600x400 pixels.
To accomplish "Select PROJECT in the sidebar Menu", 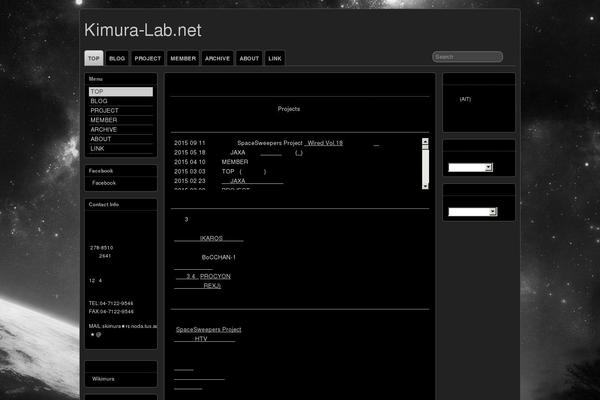I will click(x=121, y=111).
